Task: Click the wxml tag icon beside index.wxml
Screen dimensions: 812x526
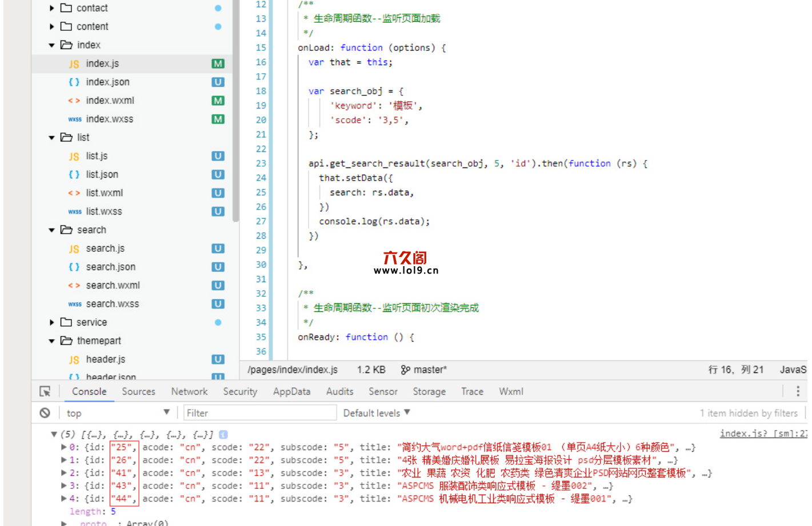Action: [x=74, y=101]
